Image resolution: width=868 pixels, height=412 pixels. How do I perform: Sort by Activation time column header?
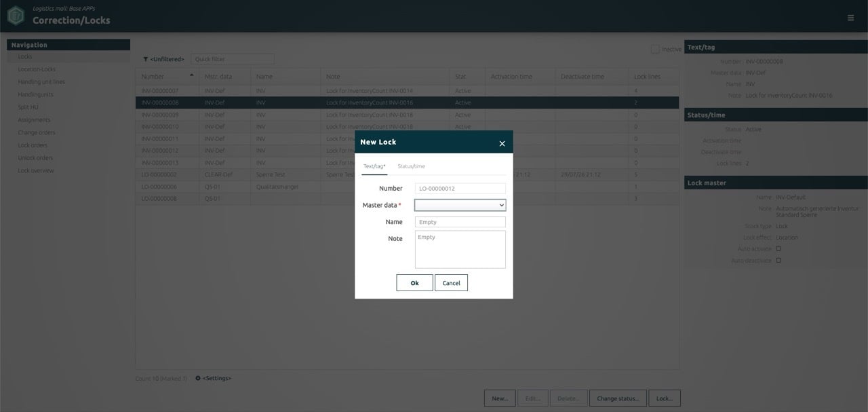coord(520,77)
